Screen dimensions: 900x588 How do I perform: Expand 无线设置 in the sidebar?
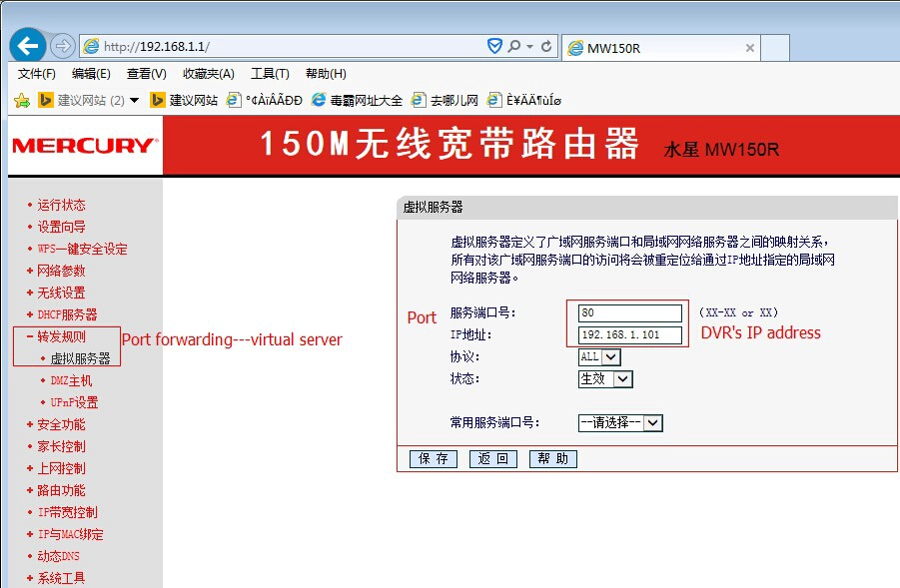tap(61, 293)
